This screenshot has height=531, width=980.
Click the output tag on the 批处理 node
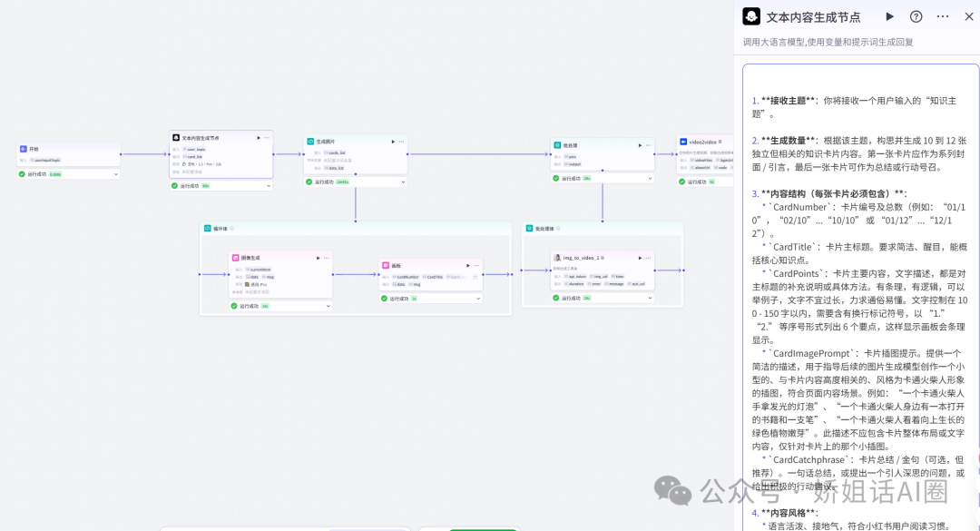[x=573, y=164]
